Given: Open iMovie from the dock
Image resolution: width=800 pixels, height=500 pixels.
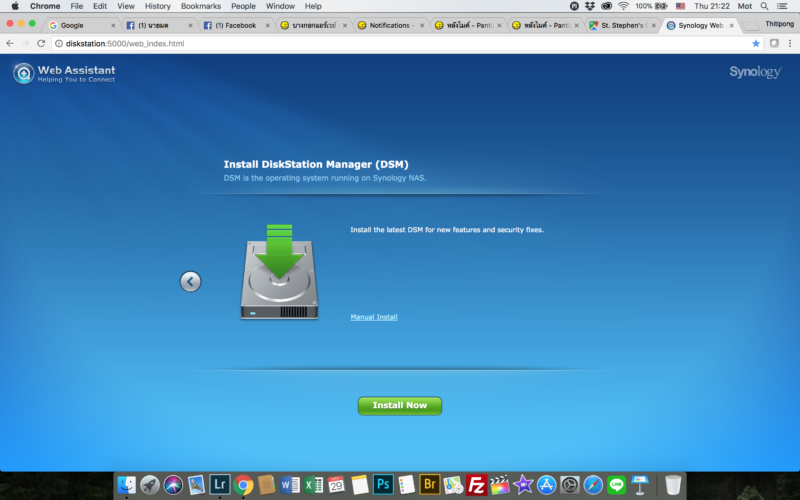Looking at the screenshot, I should [523, 485].
